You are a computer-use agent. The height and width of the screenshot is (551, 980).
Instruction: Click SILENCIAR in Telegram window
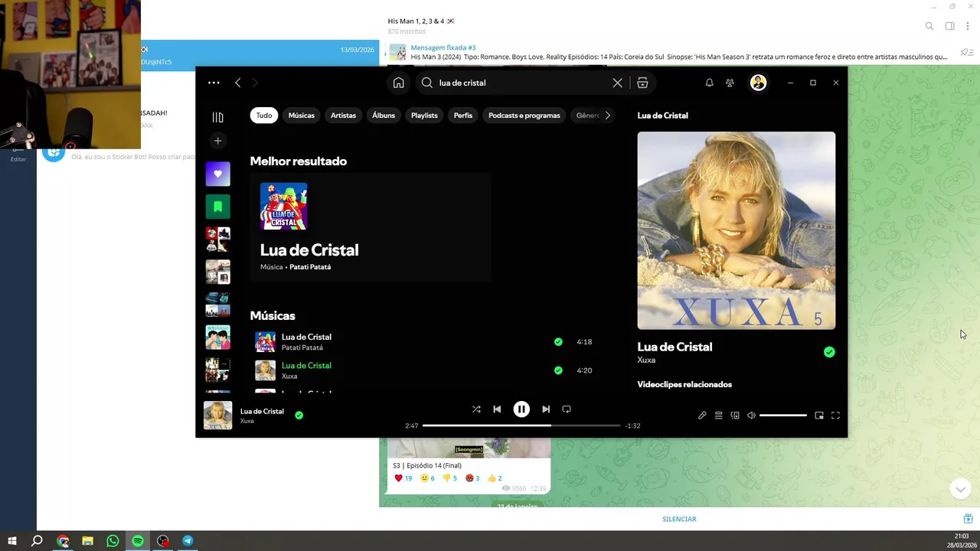679,519
